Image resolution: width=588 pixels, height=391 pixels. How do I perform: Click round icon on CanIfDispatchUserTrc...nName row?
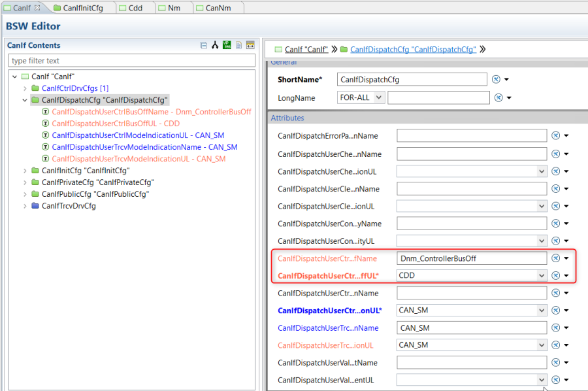(x=556, y=328)
